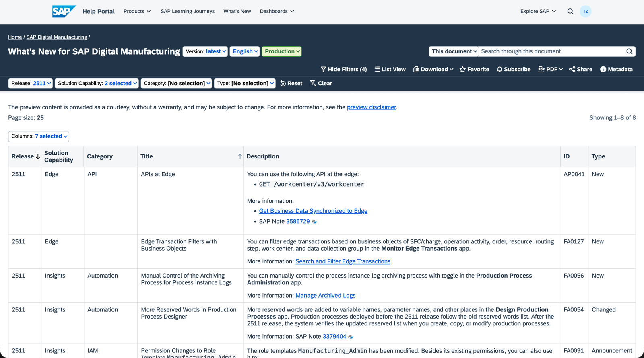Screen dimensions: 644x358
Task: Click the Home breadcrumb link
Action: (15, 37)
